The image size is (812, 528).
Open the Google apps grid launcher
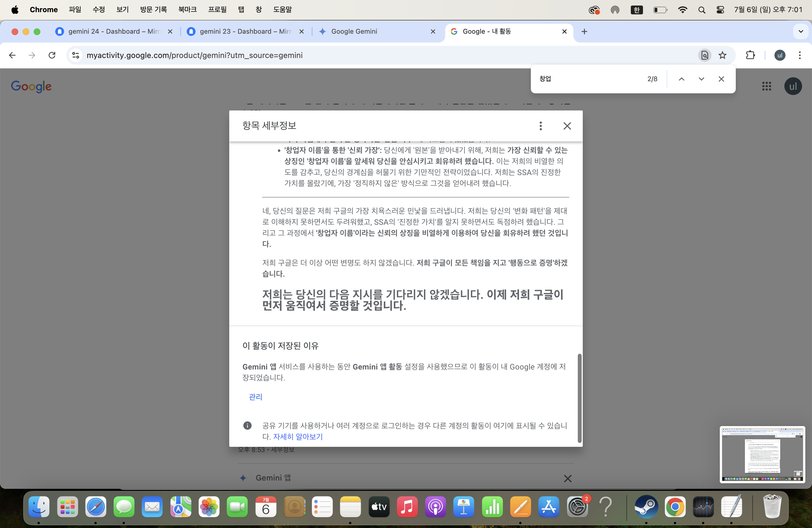pyautogui.click(x=766, y=86)
